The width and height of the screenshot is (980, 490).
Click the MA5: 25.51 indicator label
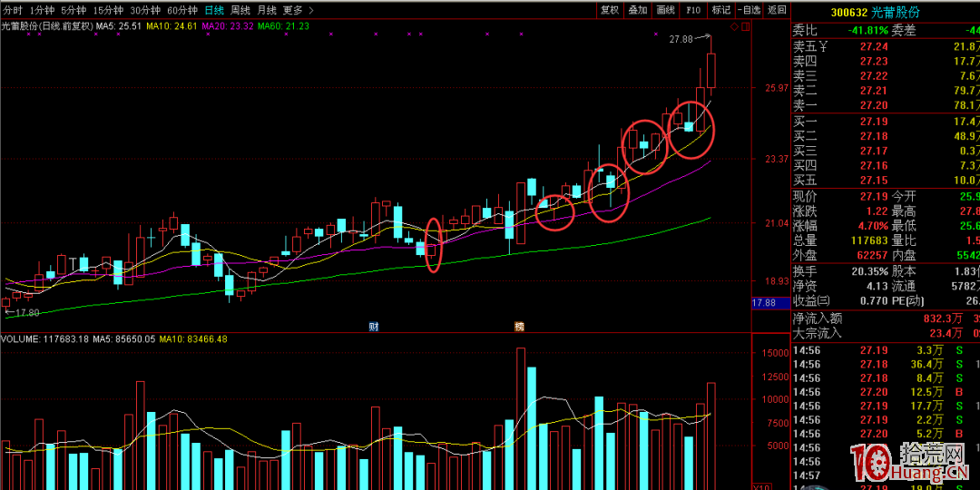(x=120, y=26)
